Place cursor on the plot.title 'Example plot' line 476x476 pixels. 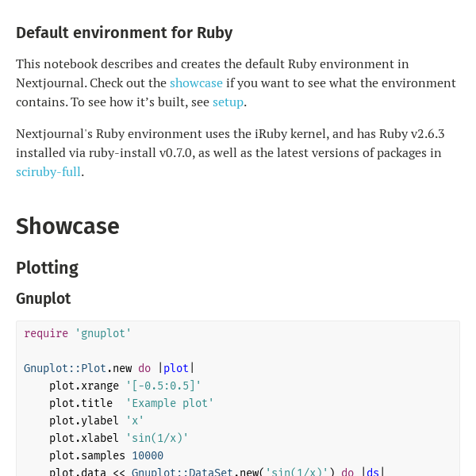[132, 403]
